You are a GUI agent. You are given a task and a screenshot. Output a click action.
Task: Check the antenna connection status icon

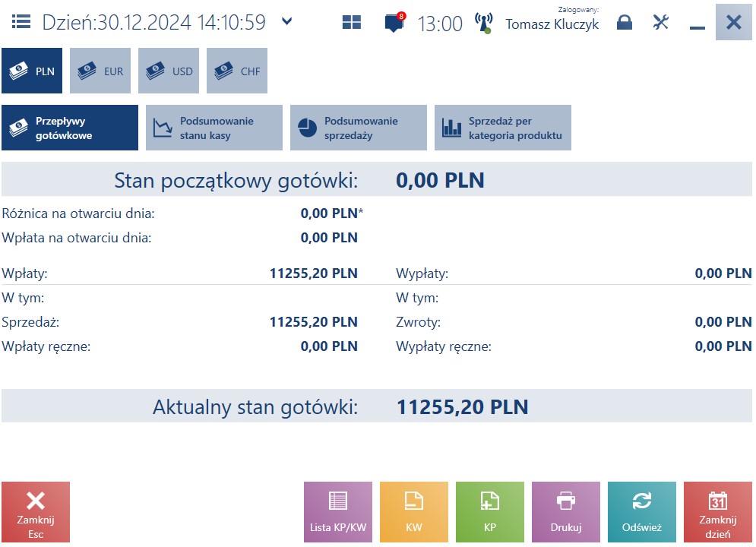483,23
